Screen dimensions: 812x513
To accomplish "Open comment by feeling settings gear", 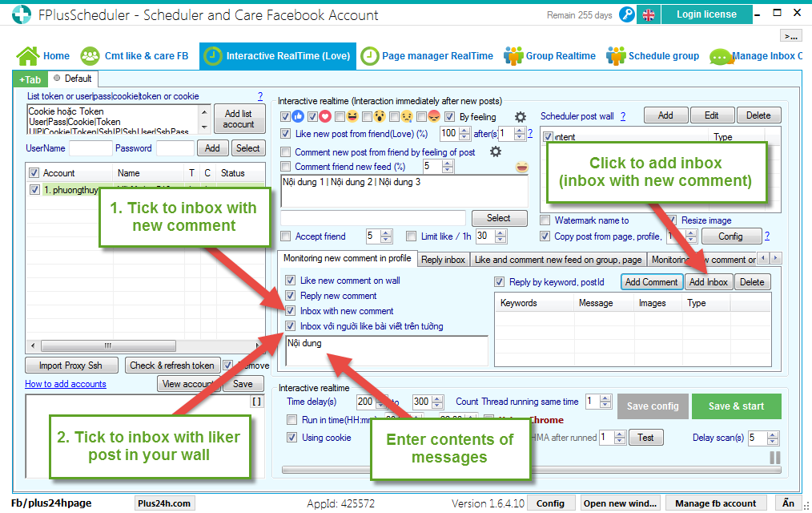I will [x=495, y=151].
